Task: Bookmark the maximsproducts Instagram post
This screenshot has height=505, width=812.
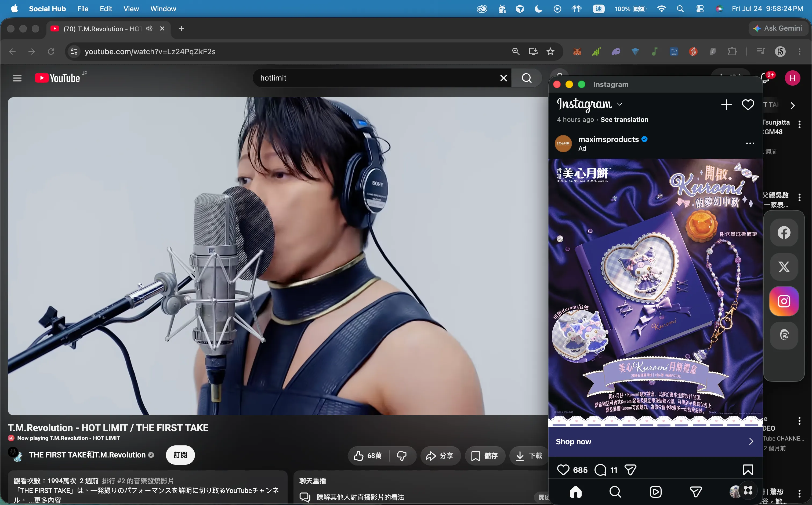Action: click(x=748, y=470)
